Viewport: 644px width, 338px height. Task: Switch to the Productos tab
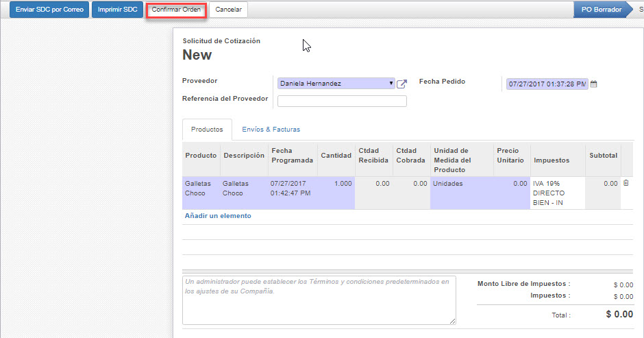click(x=207, y=129)
